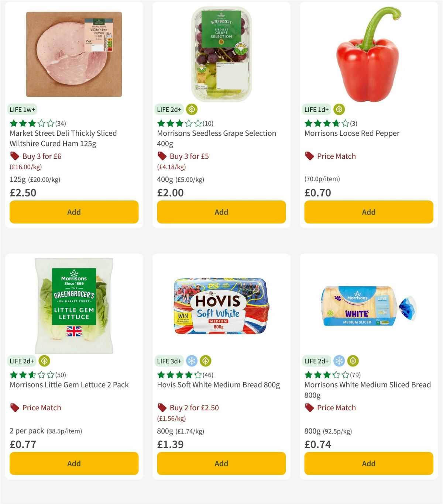This screenshot has height=504, width=443.
Task: Add the Loose Red Pepper to basket
Action: [x=368, y=212]
